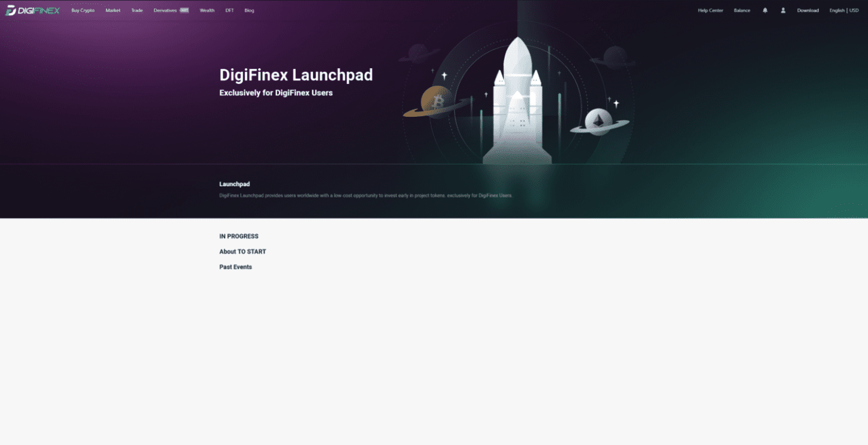The height and width of the screenshot is (445, 868).
Task: Open the Wealth menu
Action: tap(207, 10)
